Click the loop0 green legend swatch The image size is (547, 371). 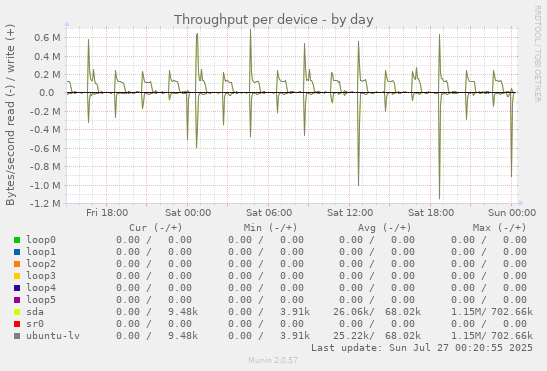pos(17,240)
